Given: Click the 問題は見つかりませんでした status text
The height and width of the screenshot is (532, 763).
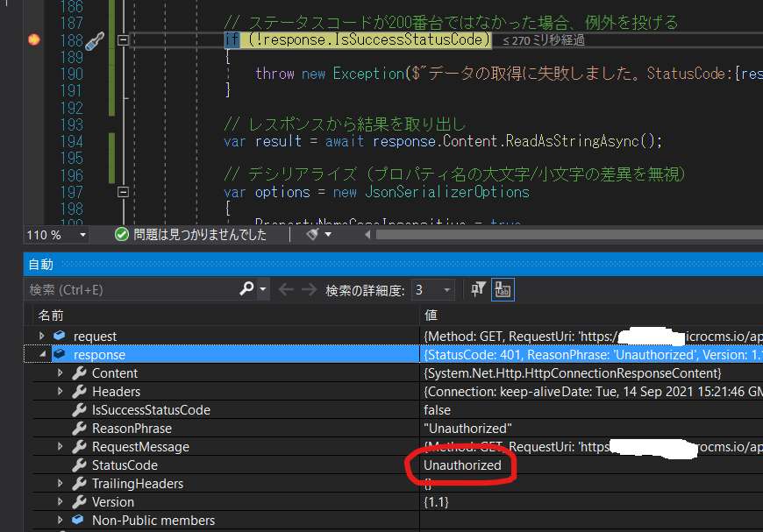Looking at the screenshot, I should coord(200,235).
